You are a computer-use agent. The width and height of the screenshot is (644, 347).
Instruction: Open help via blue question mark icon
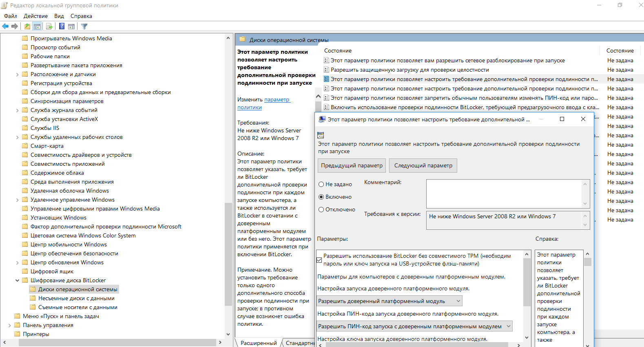pyautogui.click(x=62, y=26)
